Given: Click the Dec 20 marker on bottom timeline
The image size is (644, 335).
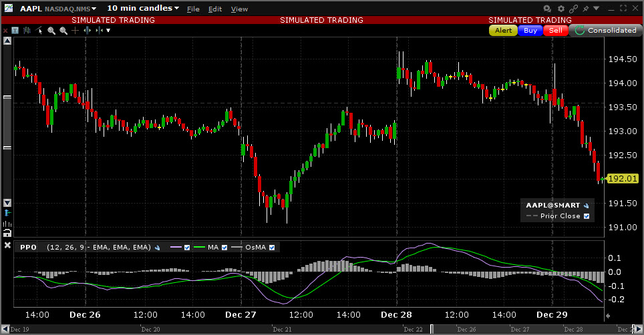Looking at the screenshot, I should pos(151,330).
